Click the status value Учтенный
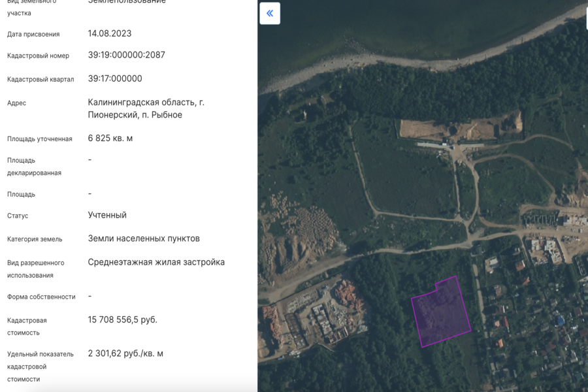Screen dimensions: 588x392 click(107, 215)
